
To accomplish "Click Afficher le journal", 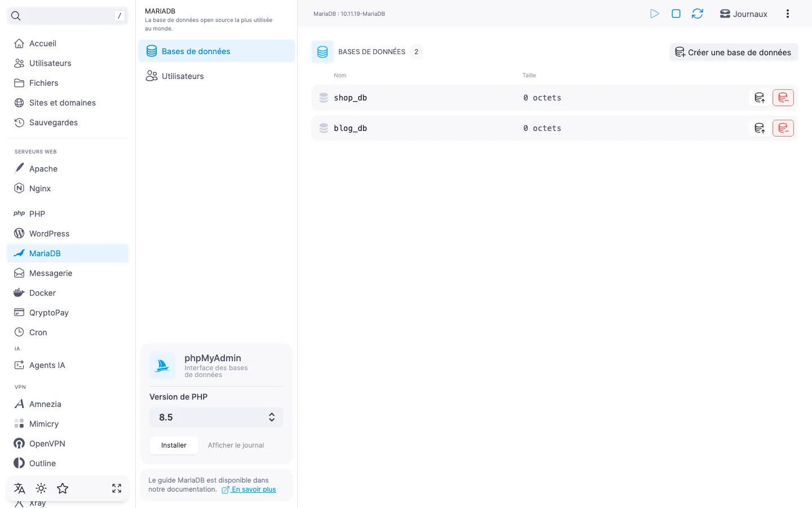I will [x=236, y=445].
